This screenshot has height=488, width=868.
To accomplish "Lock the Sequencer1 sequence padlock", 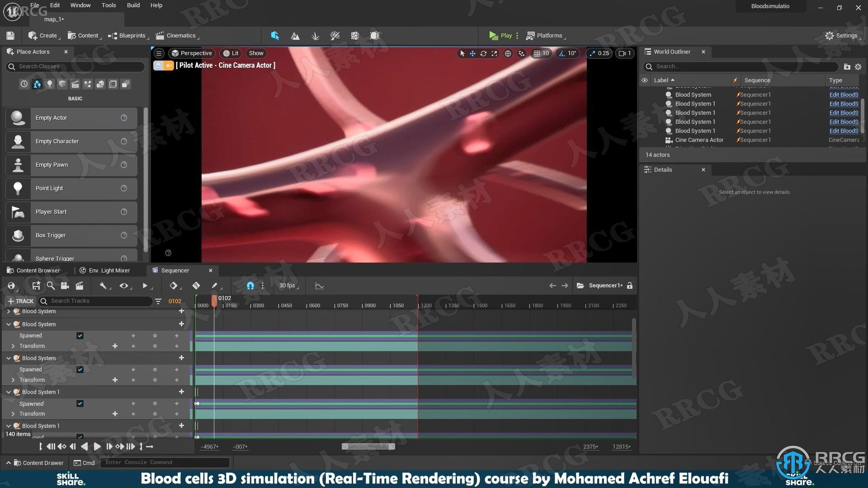I will 630,286.
